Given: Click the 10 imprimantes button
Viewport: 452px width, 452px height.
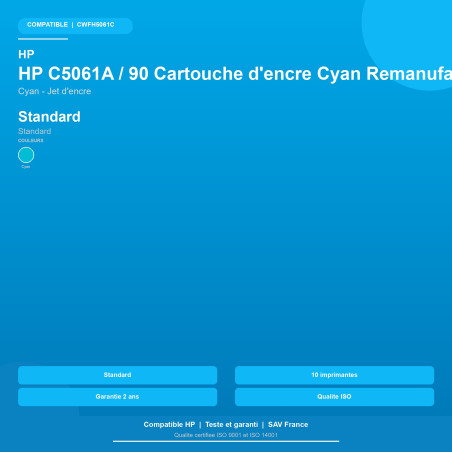Looking at the screenshot, I should (334, 375).
